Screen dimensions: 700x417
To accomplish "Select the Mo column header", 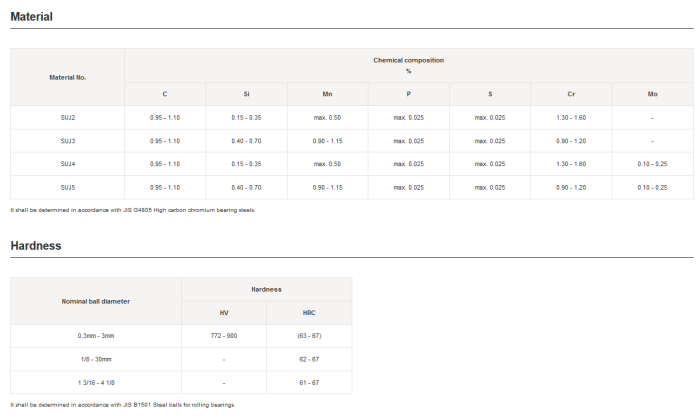I will click(x=652, y=94).
